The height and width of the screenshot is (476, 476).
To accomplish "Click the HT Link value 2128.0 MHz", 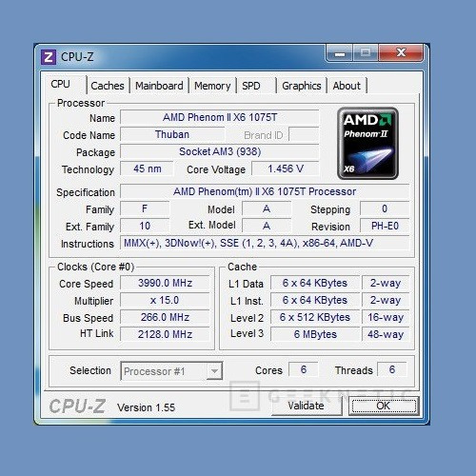I will [165, 334].
